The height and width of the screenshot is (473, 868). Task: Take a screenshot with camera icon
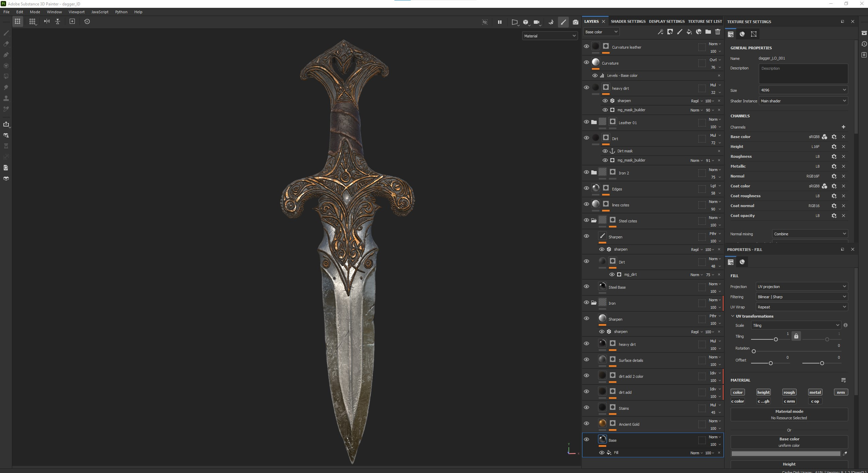[575, 22]
